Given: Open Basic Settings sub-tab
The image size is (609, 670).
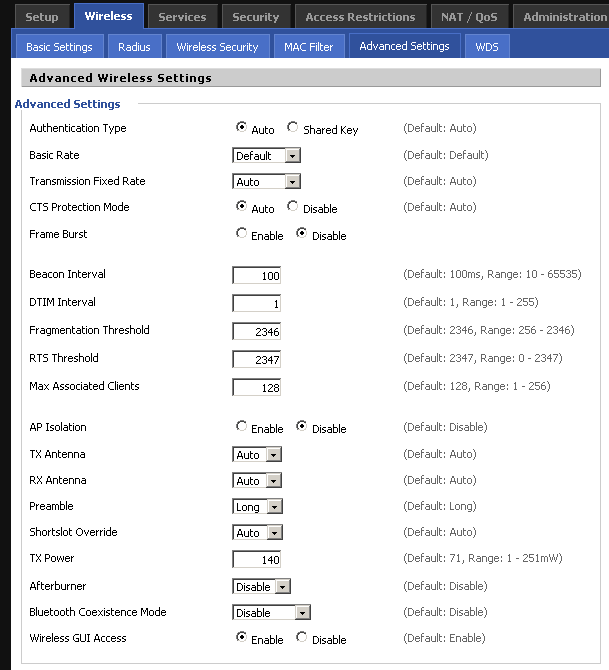Looking at the screenshot, I should [59, 47].
